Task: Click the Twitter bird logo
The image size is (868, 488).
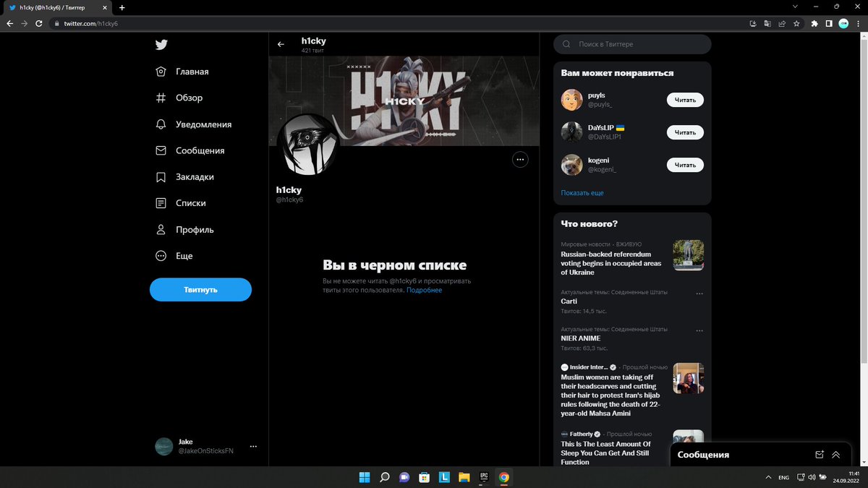Action: pos(161,45)
